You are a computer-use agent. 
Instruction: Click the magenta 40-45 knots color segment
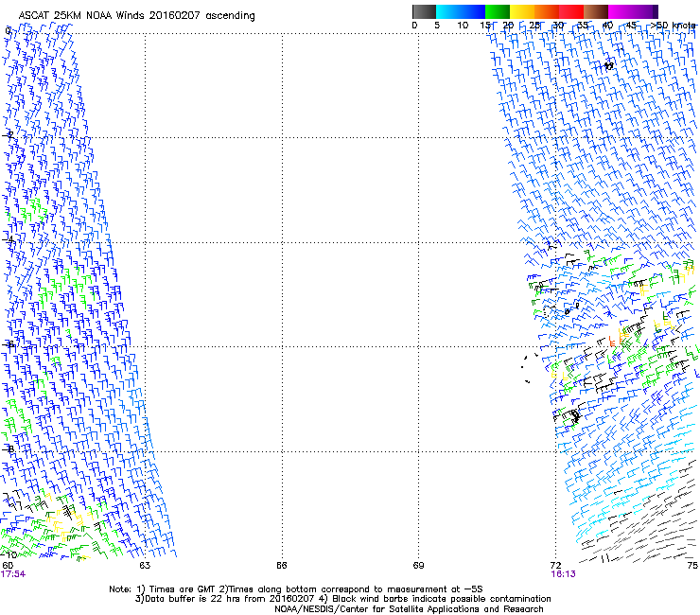pyautogui.click(x=621, y=11)
